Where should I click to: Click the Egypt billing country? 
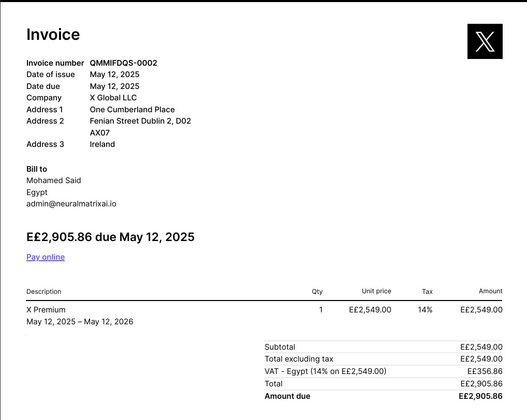coord(37,192)
